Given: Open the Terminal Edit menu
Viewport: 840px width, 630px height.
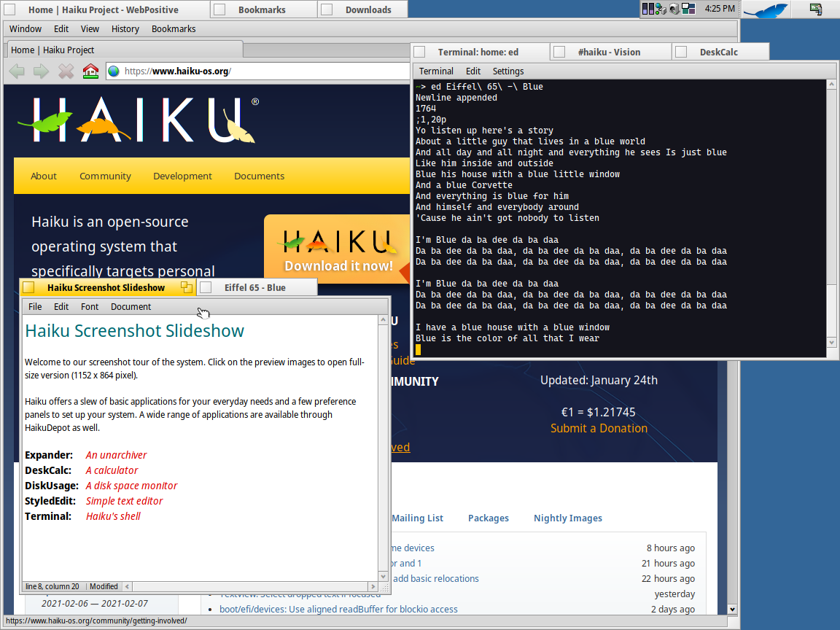Looking at the screenshot, I should click(x=473, y=71).
